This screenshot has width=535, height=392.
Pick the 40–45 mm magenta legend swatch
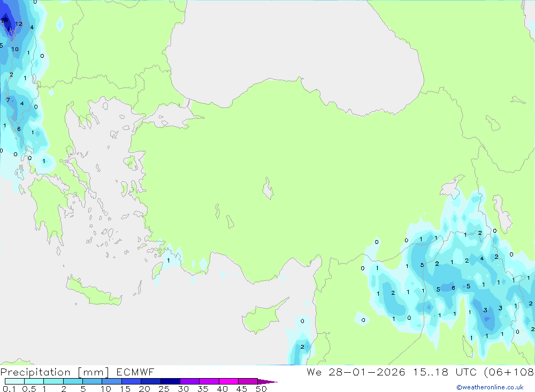pyautogui.click(x=228, y=381)
